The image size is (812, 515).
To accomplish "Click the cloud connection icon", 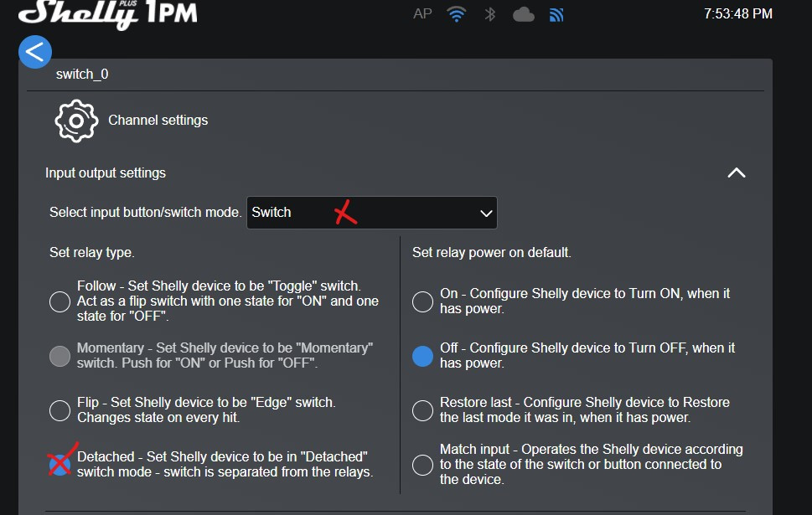I will pos(524,14).
